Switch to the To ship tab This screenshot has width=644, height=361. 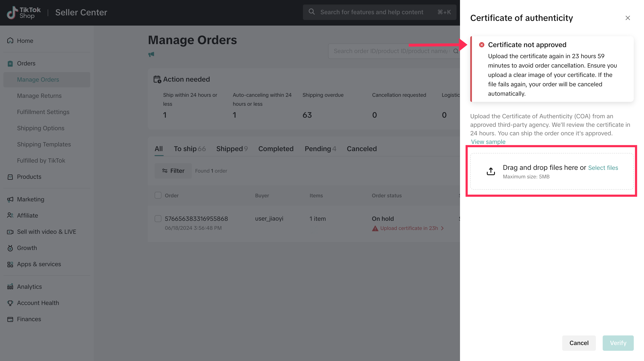tap(190, 149)
